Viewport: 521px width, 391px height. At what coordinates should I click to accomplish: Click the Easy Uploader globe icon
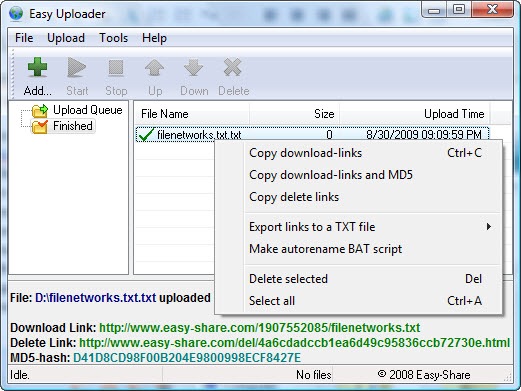(16, 14)
